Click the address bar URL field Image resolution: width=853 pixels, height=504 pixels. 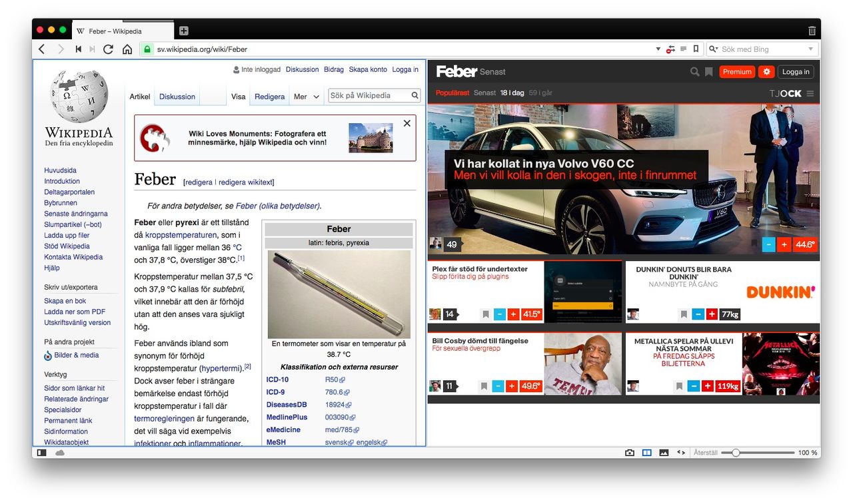[x=404, y=49]
